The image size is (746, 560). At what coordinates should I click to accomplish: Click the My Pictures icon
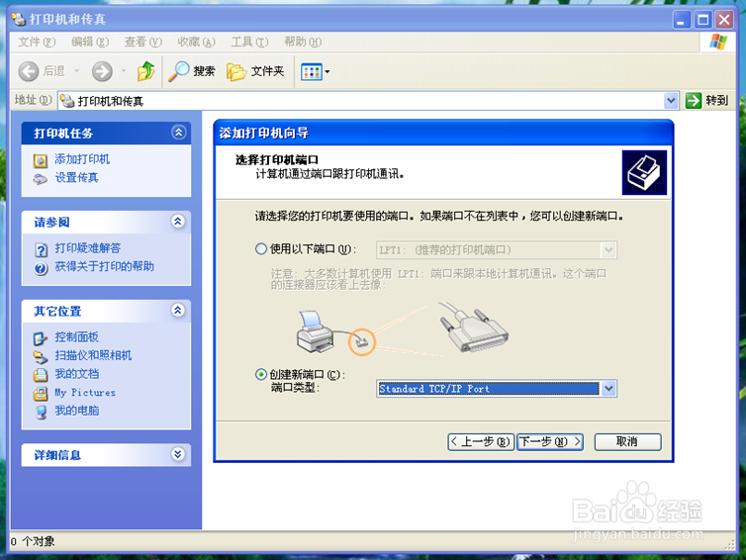click(41, 394)
